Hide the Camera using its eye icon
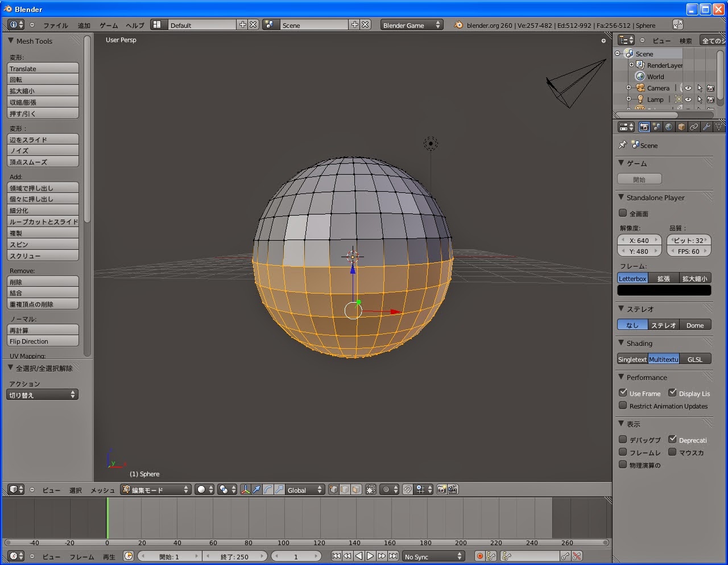 coord(688,88)
